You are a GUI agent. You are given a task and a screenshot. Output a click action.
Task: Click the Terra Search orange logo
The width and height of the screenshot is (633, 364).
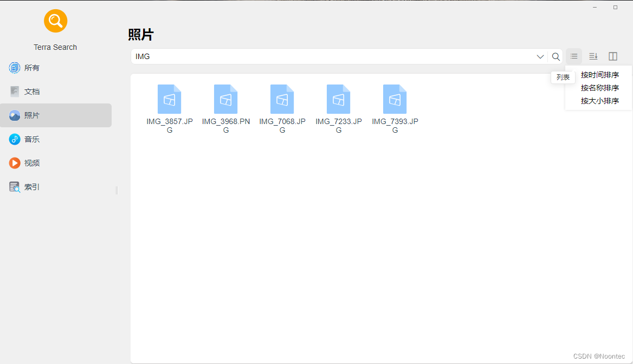coord(55,21)
